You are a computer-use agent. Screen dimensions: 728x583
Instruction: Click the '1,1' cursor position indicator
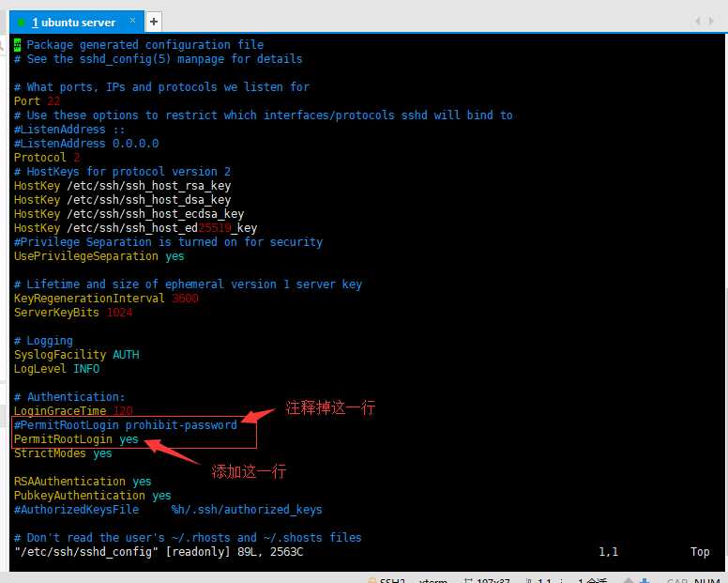click(608, 552)
